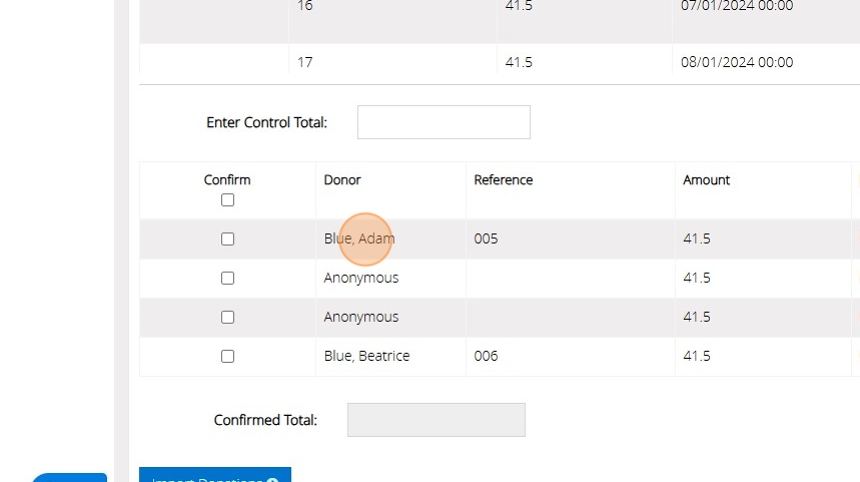Click the Confirmed Total field
The image size is (860, 482).
click(x=435, y=420)
